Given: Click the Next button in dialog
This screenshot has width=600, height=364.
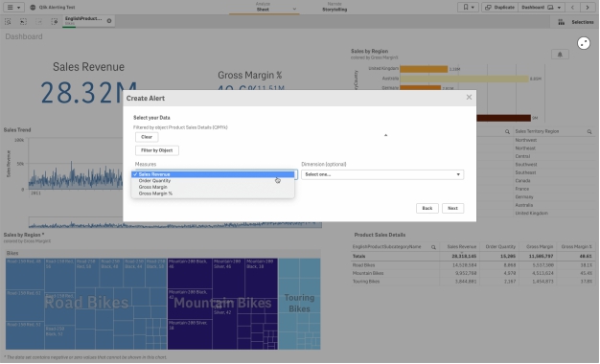Looking at the screenshot, I should tap(452, 209).
